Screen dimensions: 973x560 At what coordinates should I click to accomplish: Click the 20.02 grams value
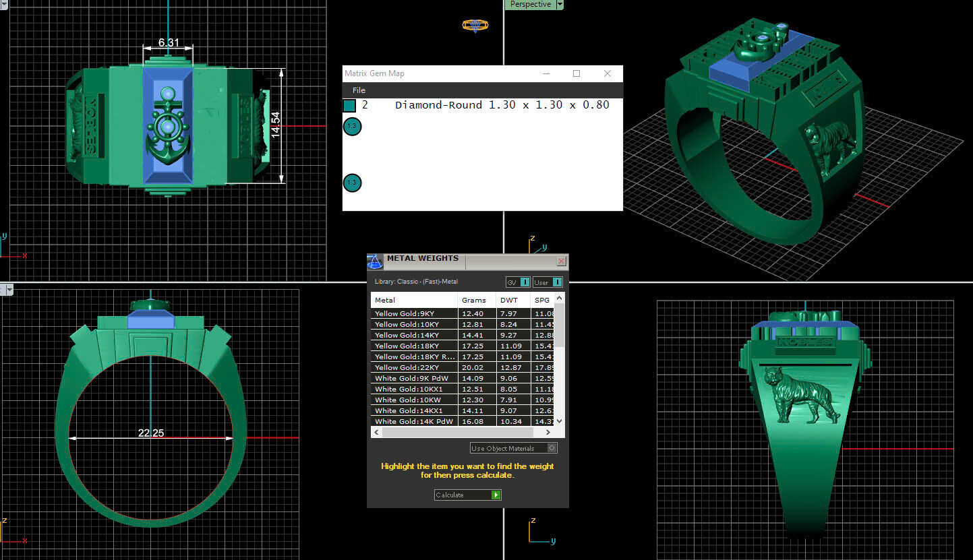pos(472,367)
